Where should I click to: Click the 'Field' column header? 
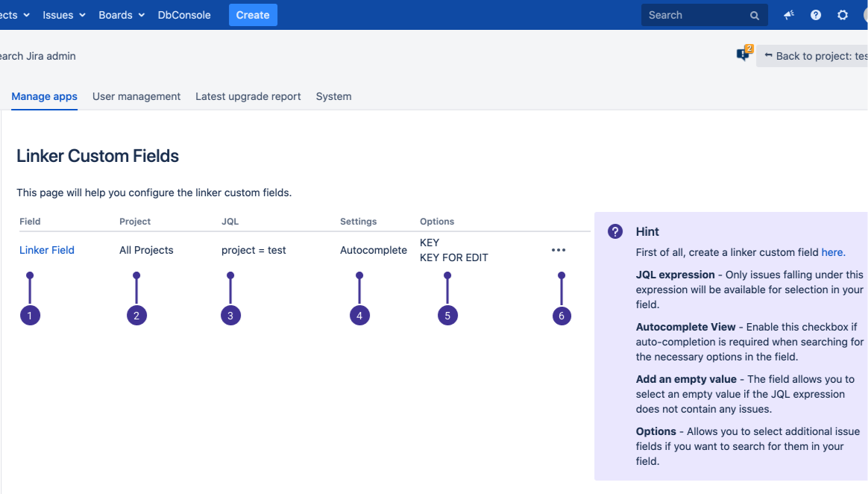click(30, 221)
